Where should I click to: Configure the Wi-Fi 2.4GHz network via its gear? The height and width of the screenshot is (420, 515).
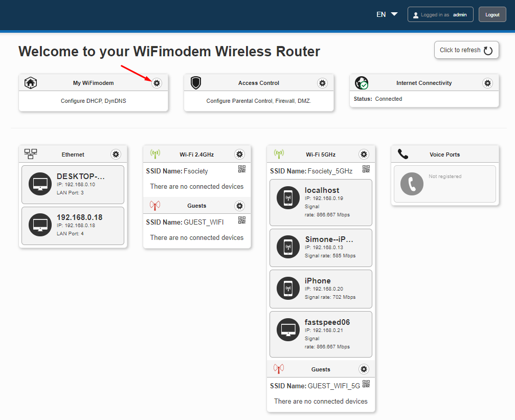[239, 154]
